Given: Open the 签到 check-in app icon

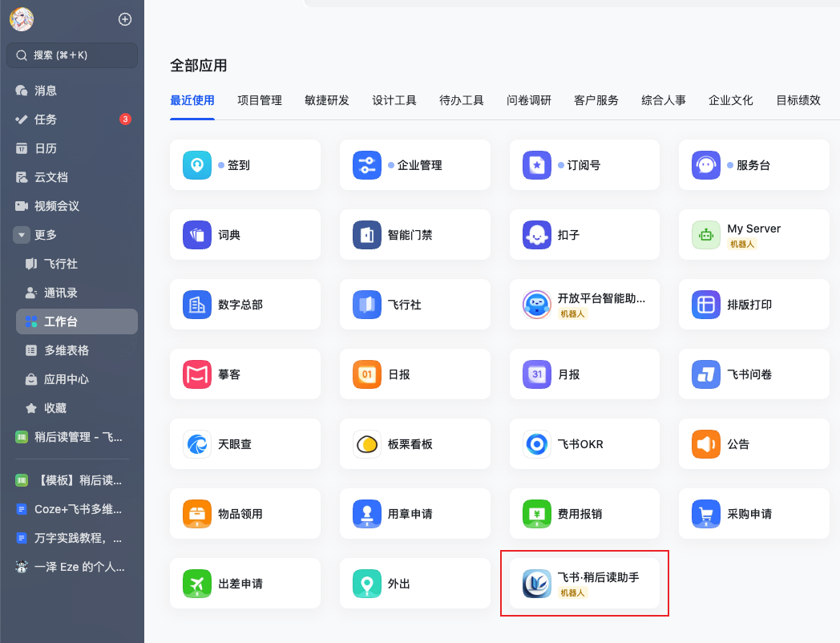Looking at the screenshot, I should (196, 165).
